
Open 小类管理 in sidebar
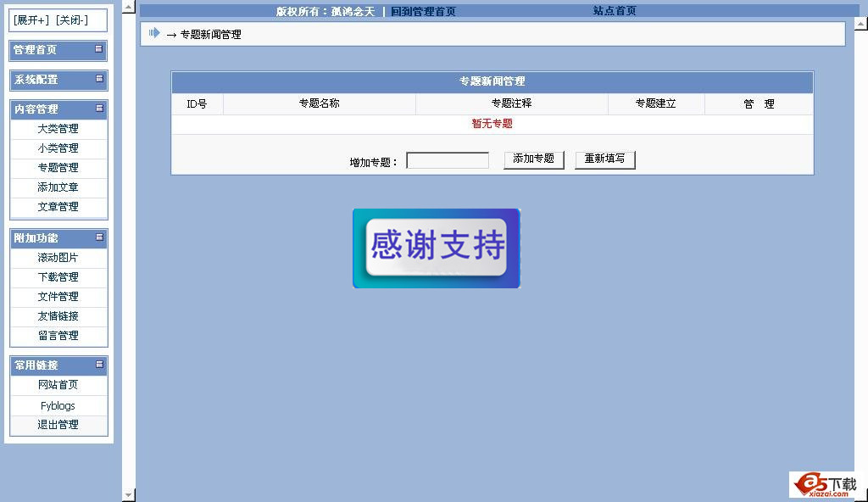[x=58, y=148]
